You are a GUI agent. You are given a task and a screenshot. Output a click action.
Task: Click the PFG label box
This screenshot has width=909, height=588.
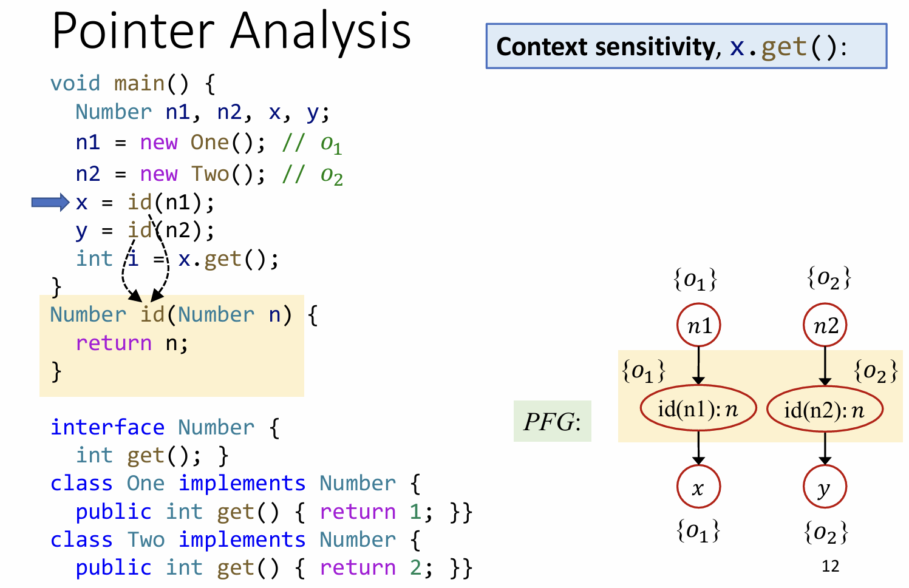pos(552,421)
